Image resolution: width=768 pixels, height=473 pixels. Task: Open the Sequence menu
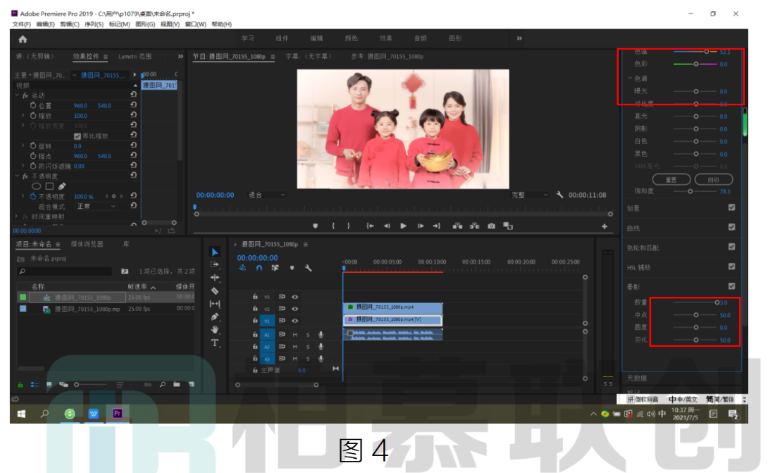(x=94, y=24)
